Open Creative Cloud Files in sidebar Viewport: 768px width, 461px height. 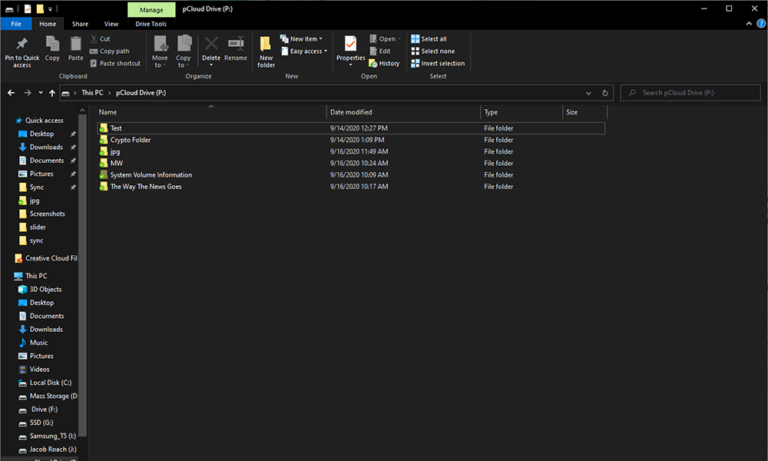click(x=46, y=258)
